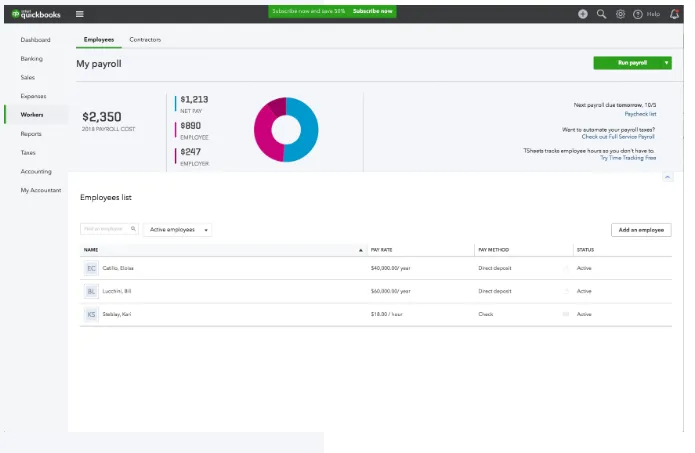Viewport: 695px width, 453px height.
Task: Open Banking in the sidebar
Action: (x=31, y=59)
